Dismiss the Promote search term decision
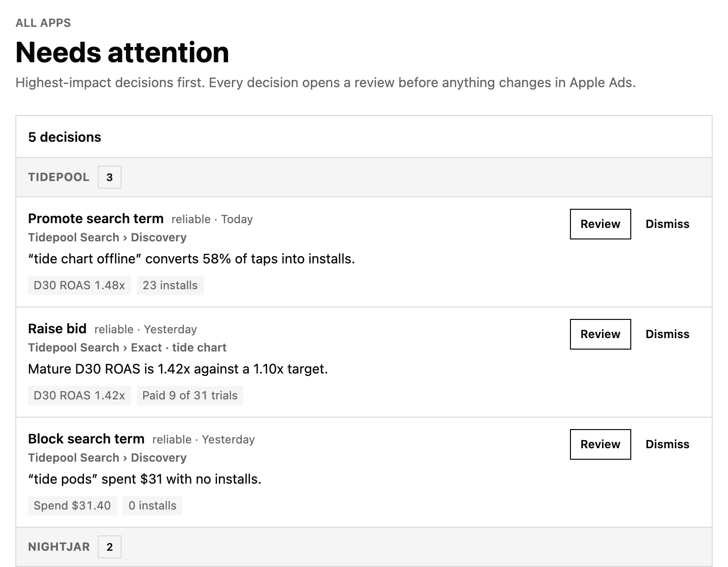This screenshot has height=567, width=728. pos(667,224)
